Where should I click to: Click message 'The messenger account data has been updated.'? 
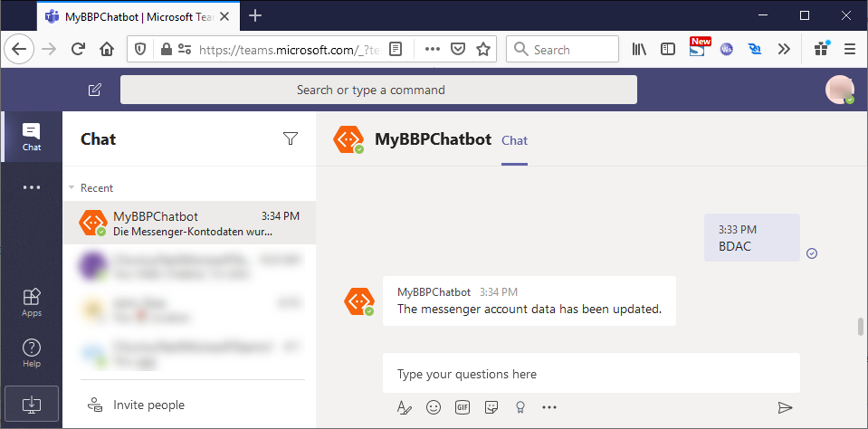tap(529, 309)
